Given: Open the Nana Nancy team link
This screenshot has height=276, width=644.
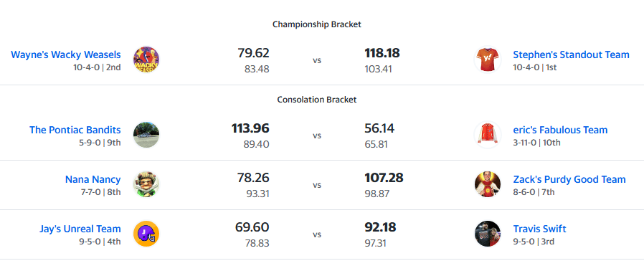Looking at the screenshot, I should (x=93, y=179).
